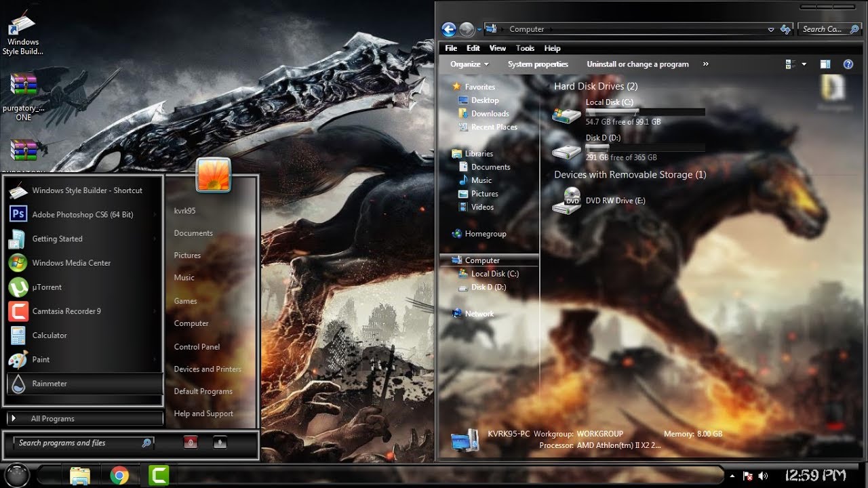The height and width of the screenshot is (488, 868).
Task: Select Downloads in the navigation pane
Action: (484, 114)
